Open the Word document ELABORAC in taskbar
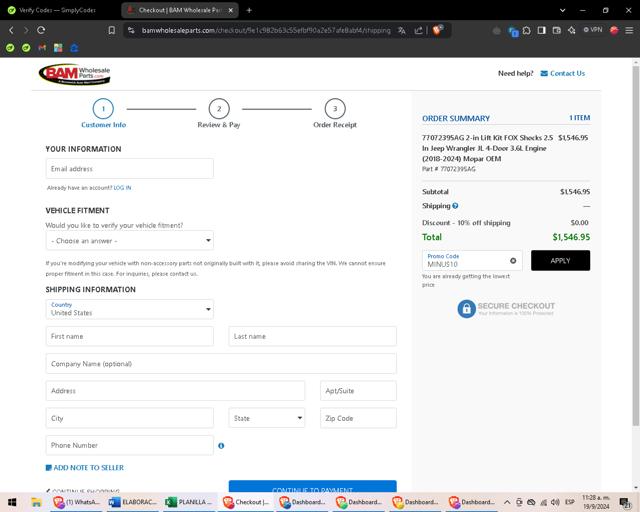The width and height of the screenshot is (640, 512). (x=133, y=502)
